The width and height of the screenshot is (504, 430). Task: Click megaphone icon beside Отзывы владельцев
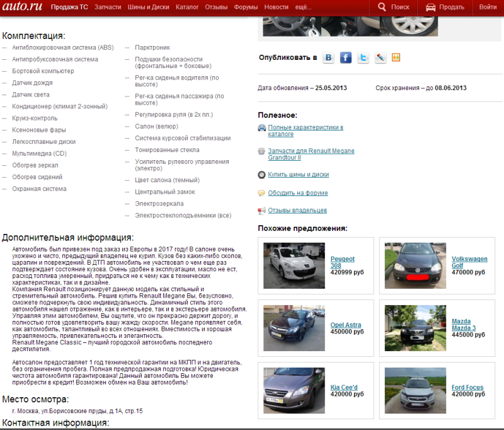pyautogui.click(x=261, y=211)
